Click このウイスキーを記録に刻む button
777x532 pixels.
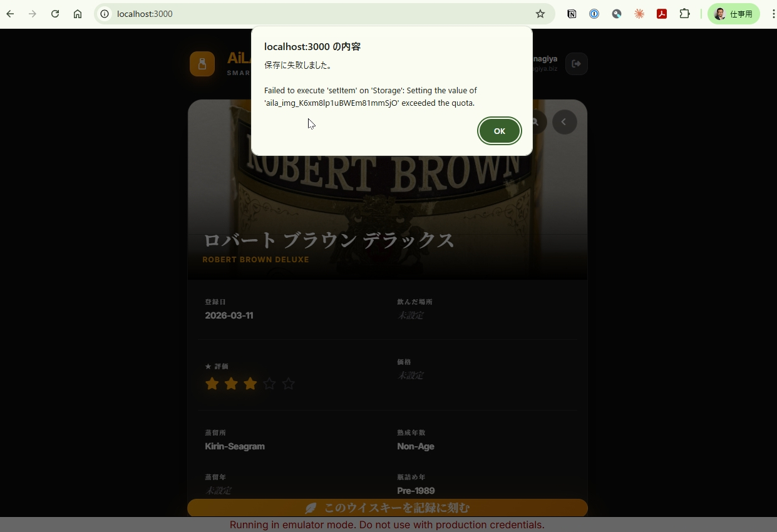click(x=387, y=508)
